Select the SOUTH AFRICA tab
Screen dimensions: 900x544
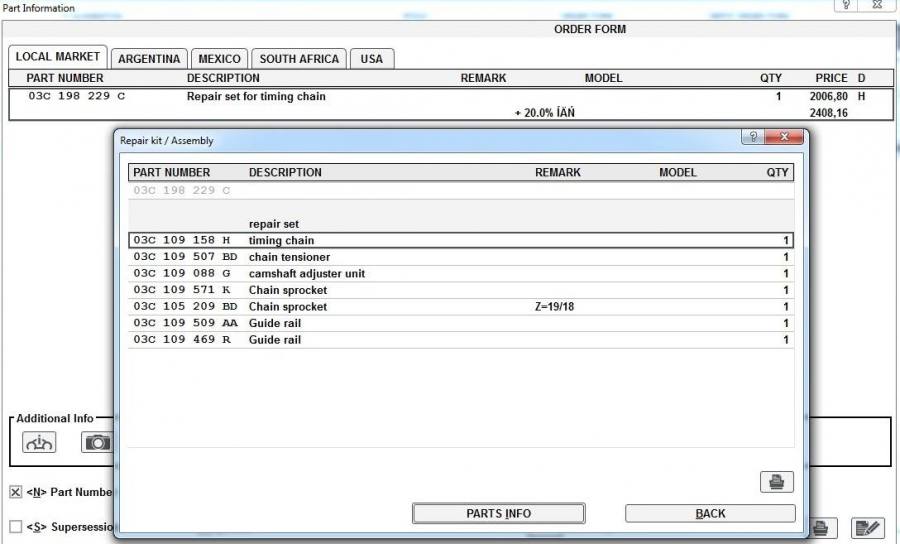(299, 59)
